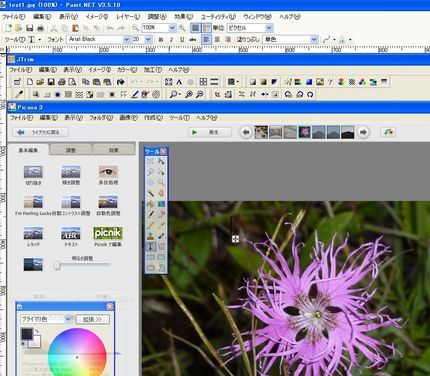Open the 100% zoom level dropdown
This screenshot has width=430, height=376.
(x=172, y=28)
